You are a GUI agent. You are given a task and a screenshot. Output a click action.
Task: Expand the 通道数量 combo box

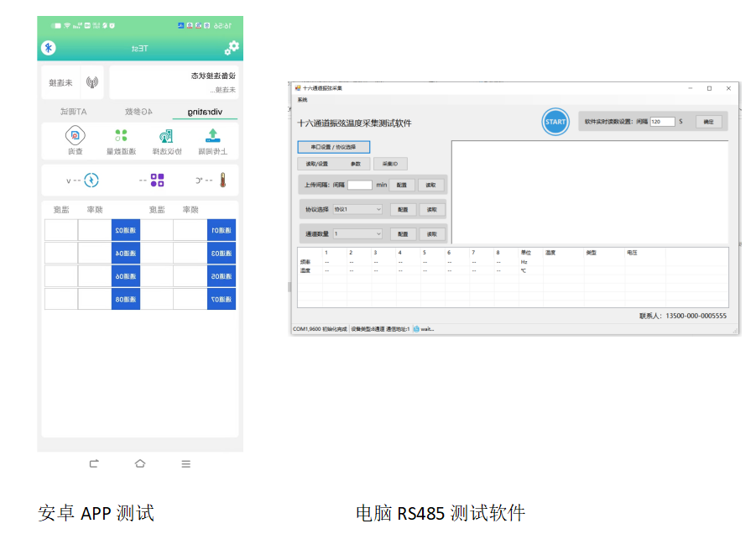click(357, 234)
